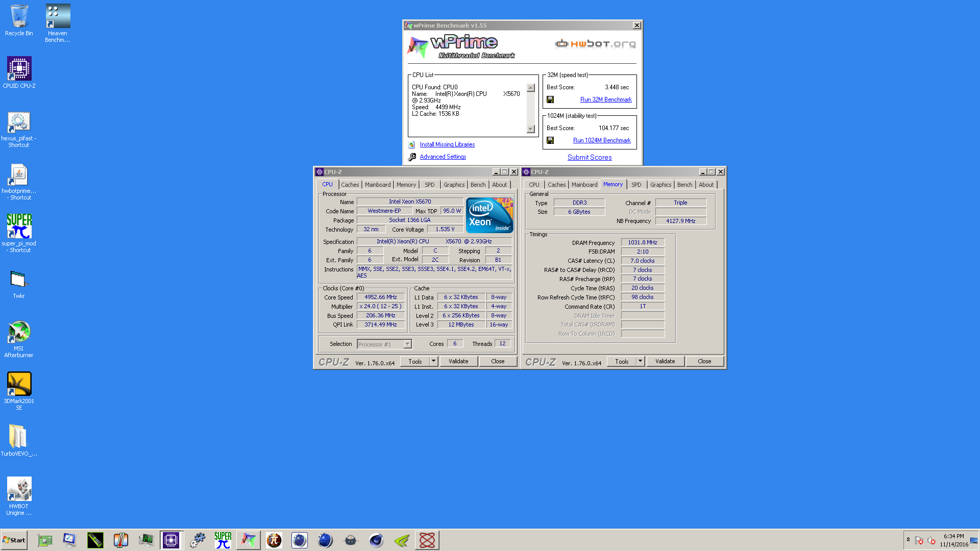Open the MSI Afterburner desktop icon

click(19, 339)
